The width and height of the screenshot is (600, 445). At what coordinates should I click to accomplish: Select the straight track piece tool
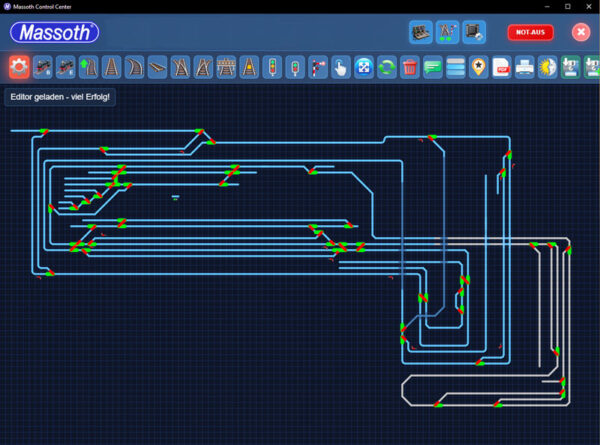[x=111, y=67]
